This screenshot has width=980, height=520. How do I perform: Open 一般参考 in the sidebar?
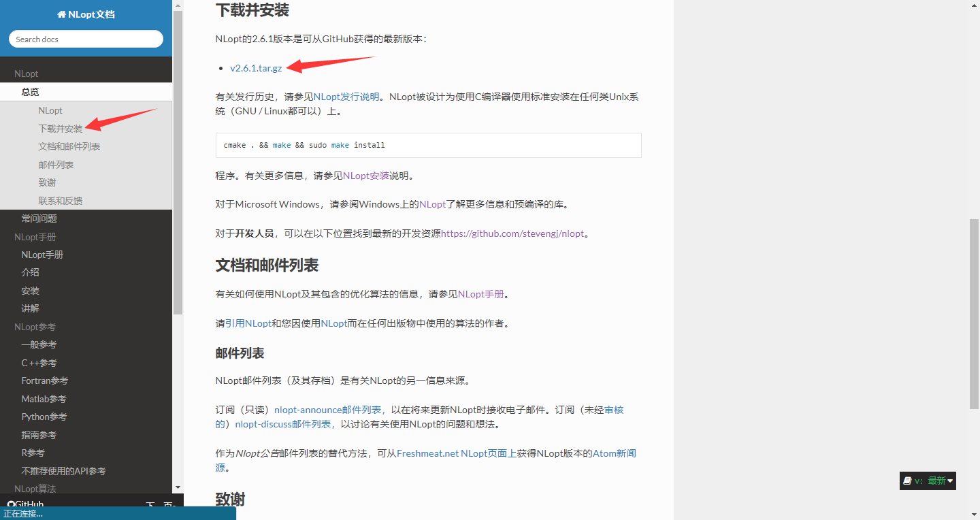click(39, 344)
